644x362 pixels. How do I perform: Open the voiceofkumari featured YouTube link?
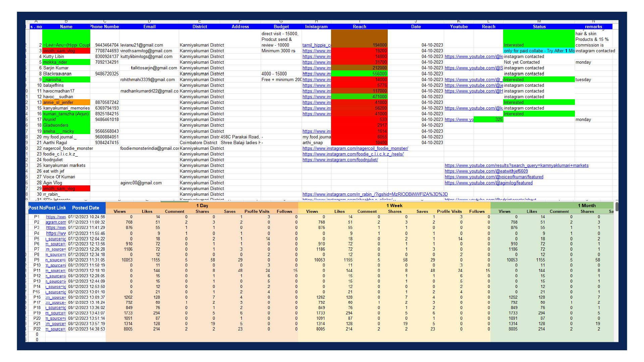click(494, 177)
